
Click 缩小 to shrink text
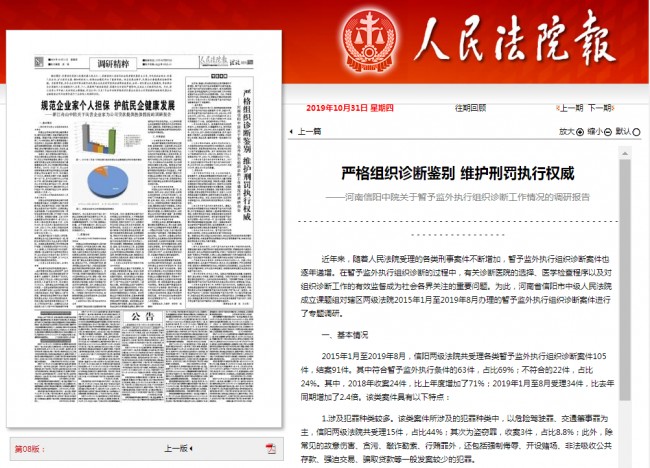click(595, 132)
